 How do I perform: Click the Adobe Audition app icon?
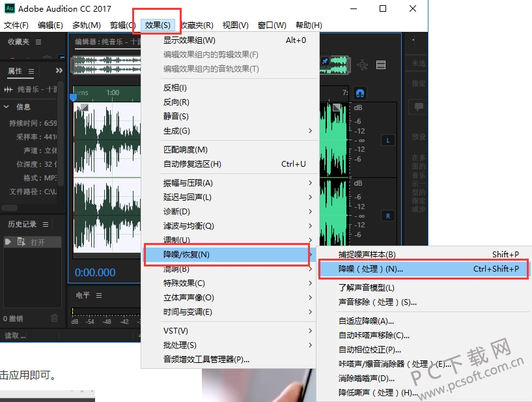coord(10,8)
